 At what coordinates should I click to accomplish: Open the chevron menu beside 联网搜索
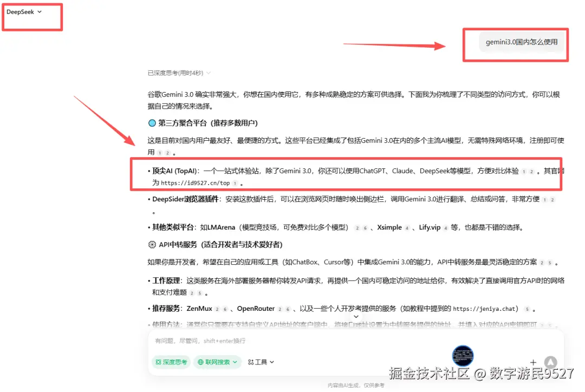pyautogui.click(x=235, y=362)
